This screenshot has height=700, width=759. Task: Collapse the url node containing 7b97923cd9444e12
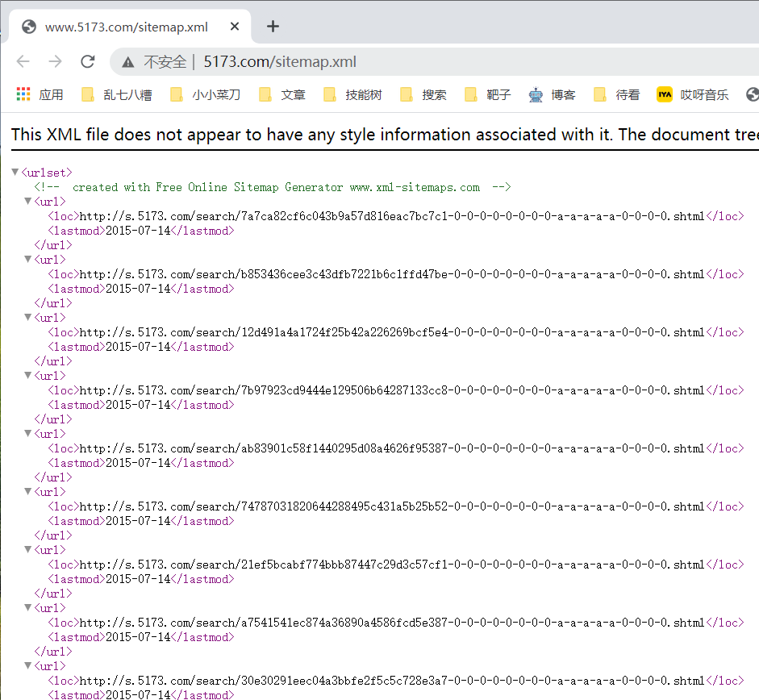point(28,375)
